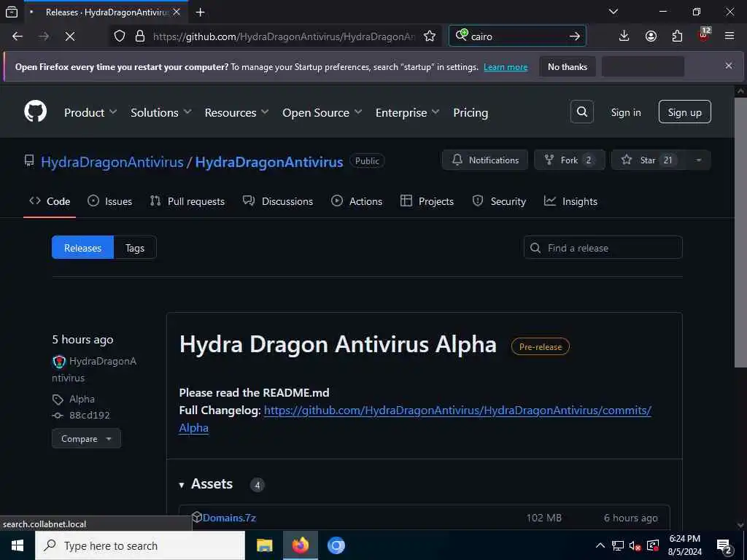Viewport: 747px width, 560px height.
Task: Expand the Solutions menu
Action: 161,113
